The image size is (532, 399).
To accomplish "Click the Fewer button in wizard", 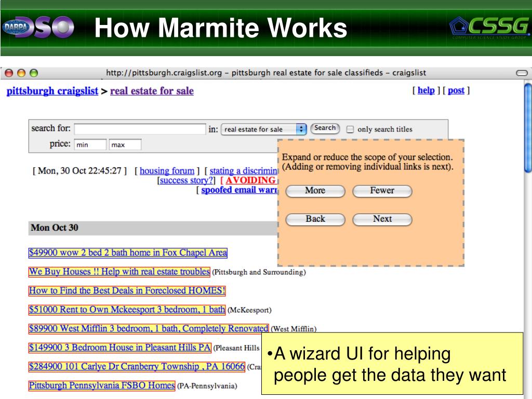I will [x=382, y=191].
